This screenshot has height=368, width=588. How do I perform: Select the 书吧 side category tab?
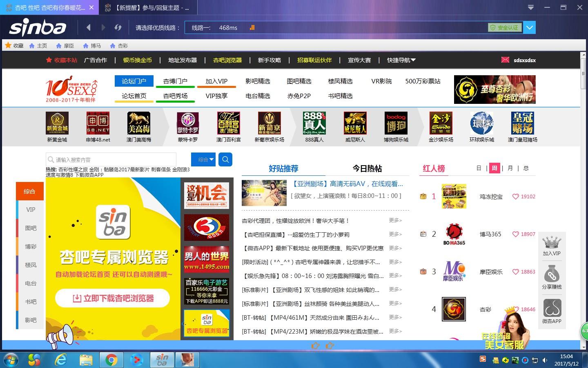pyautogui.click(x=31, y=302)
